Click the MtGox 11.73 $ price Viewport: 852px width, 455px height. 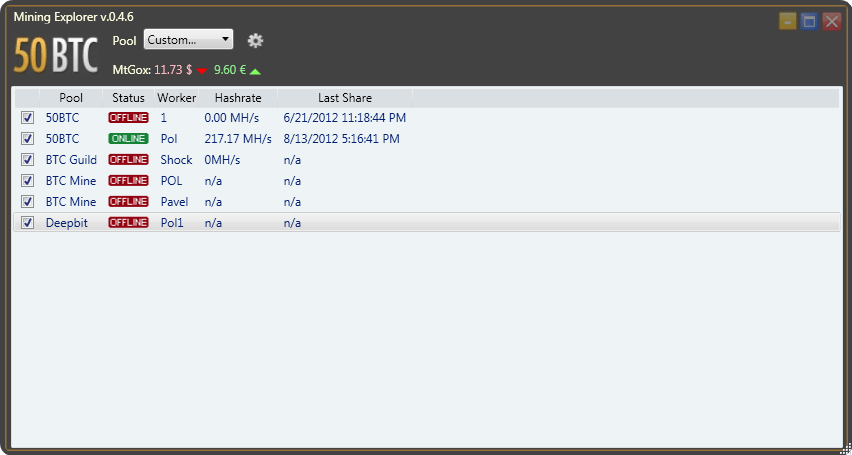point(174,71)
